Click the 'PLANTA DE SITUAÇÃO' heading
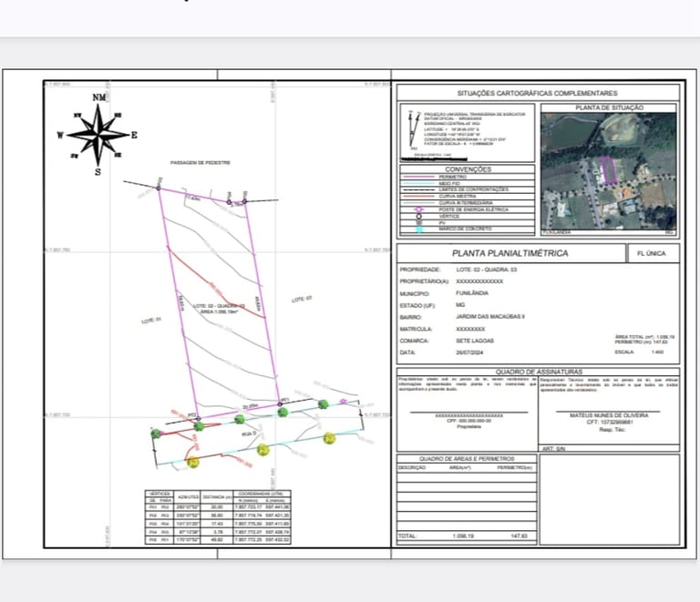Viewport: 700px width, 602px height. point(609,107)
